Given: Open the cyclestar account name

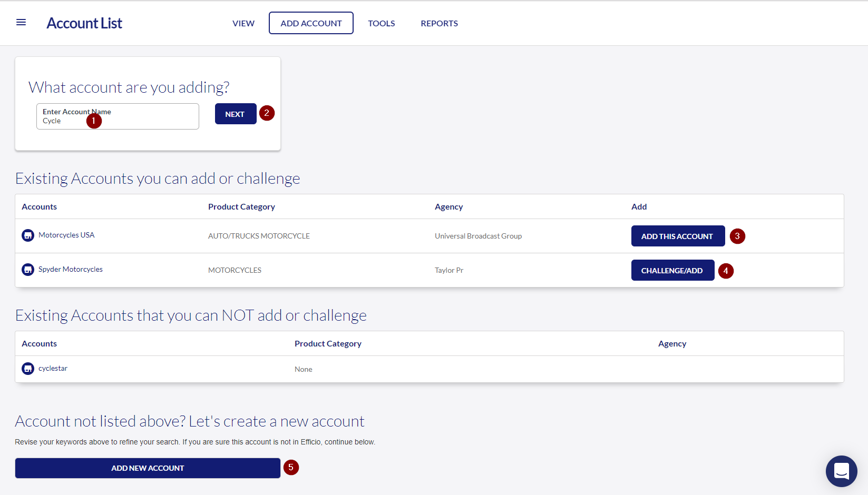Looking at the screenshot, I should pos(53,368).
